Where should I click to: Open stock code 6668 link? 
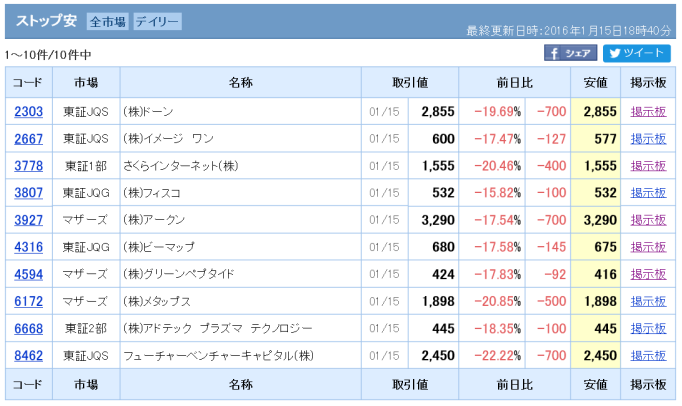(x=29, y=327)
